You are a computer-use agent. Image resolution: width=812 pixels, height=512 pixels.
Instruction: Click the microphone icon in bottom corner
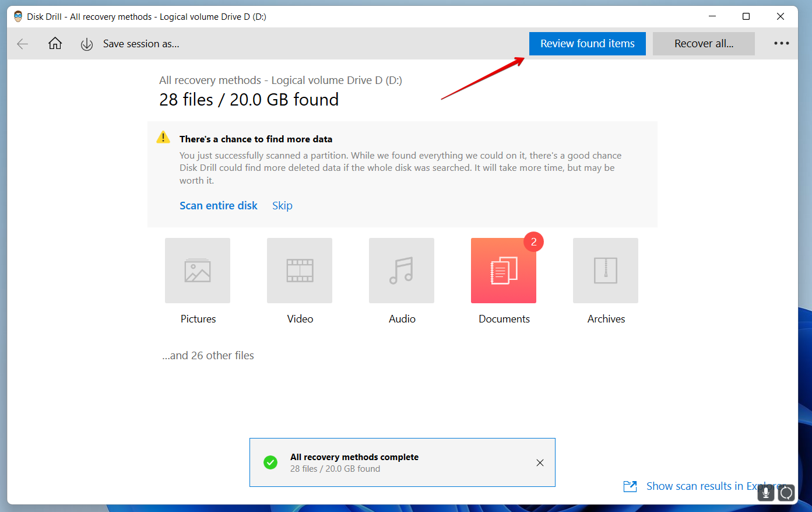(766, 493)
